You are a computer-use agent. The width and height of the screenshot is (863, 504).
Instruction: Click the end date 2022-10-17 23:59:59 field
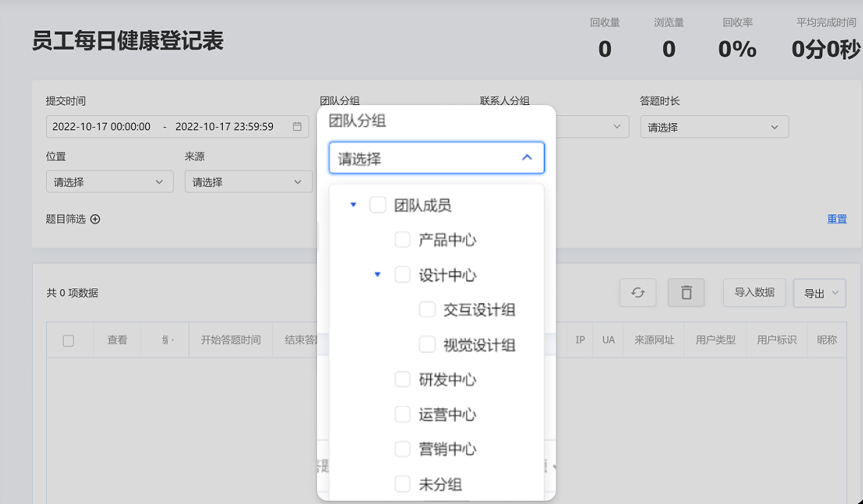(x=224, y=126)
